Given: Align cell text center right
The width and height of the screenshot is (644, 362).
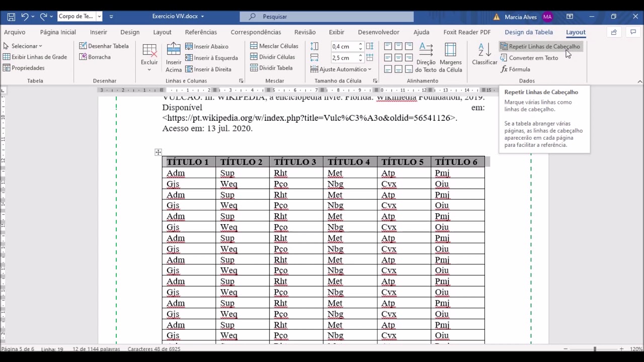Looking at the screenshot, I should (409, 58).
